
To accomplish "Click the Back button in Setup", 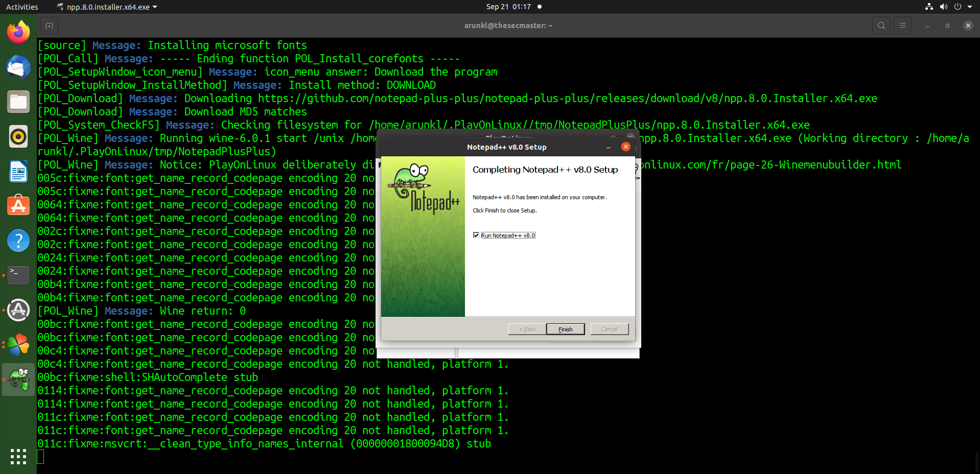I will 527,329.
